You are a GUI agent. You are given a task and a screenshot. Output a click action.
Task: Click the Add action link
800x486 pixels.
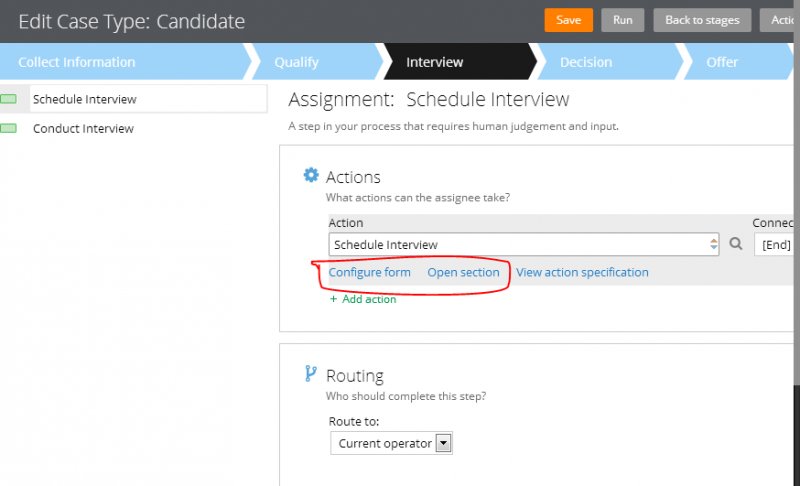(x=364, y=299)
